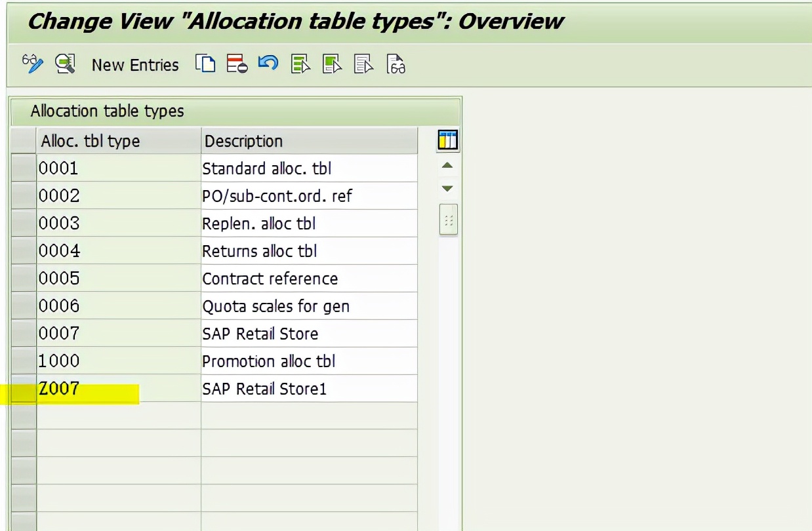Click the scrollbar grab handle
The image size is (812, 531).
click(448, 220)
